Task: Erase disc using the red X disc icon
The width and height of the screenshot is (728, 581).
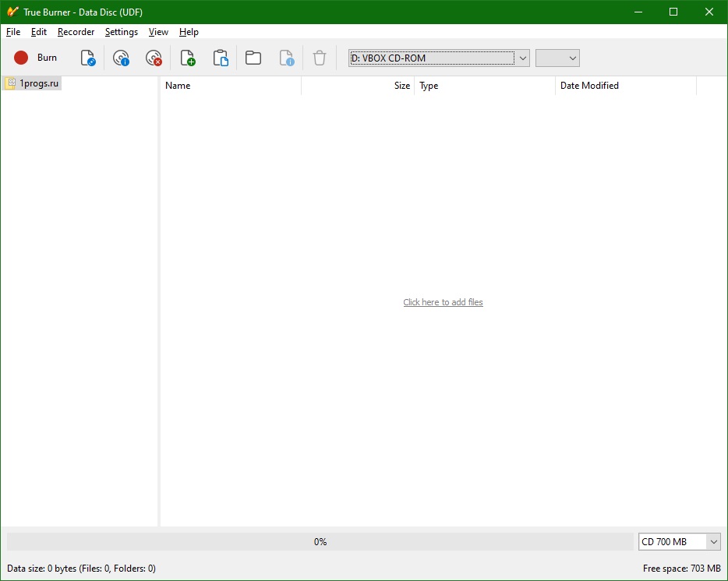Action: pos(154,58)
